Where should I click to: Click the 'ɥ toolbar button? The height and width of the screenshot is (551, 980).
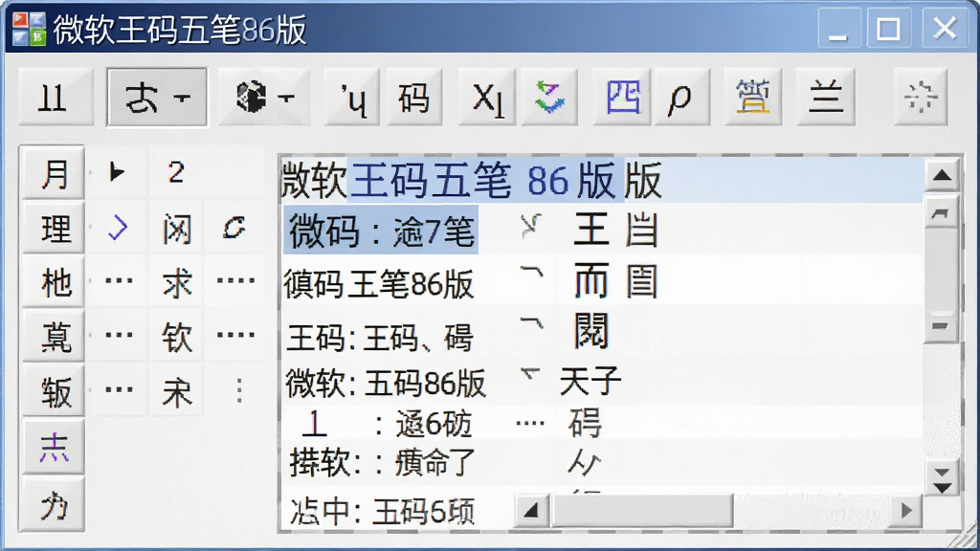click(x=351, y=98)
